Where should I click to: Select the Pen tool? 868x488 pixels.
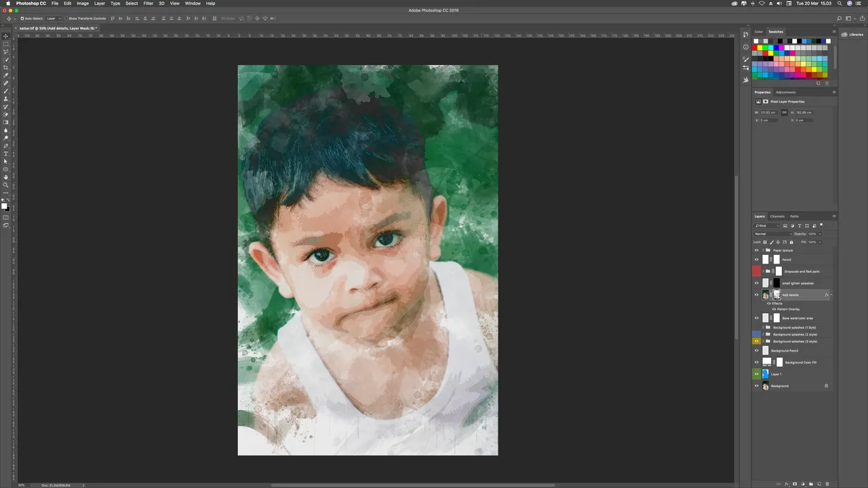[6, 146]
